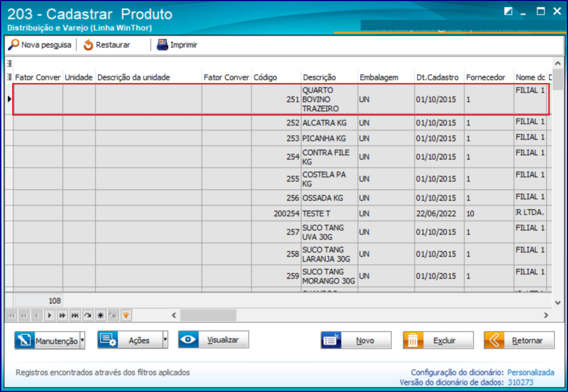Click the Restaurar toolbar button
This screenshot has height=392, width=568.
(107, 45)
